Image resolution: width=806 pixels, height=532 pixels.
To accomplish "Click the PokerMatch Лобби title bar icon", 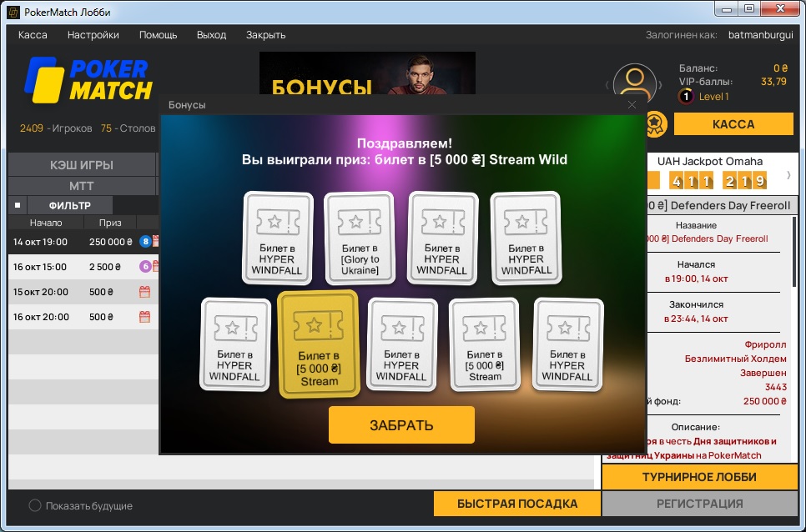I will pyautogui.click(x=13, y=12).
